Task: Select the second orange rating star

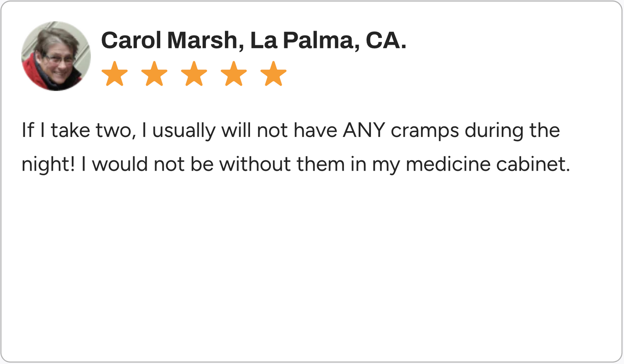Action: tap(154, 74)
